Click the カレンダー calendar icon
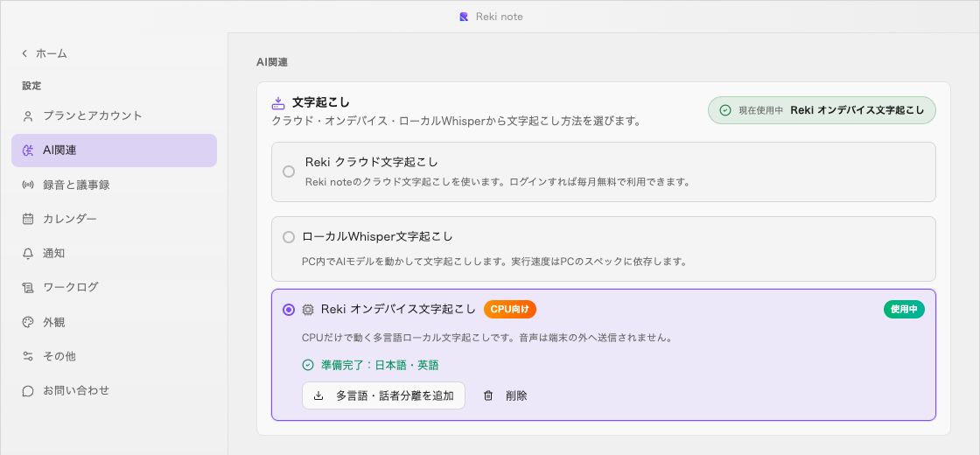 (27, 220)
